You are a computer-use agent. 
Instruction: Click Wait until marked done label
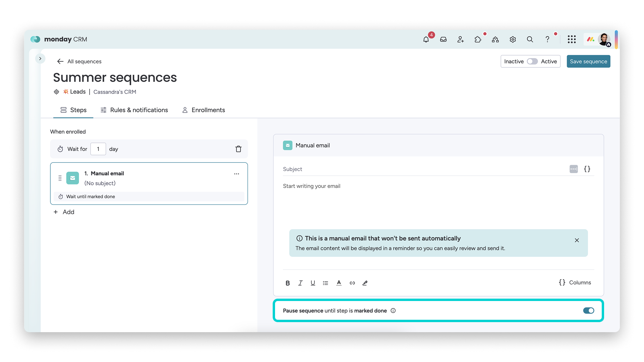91,196
